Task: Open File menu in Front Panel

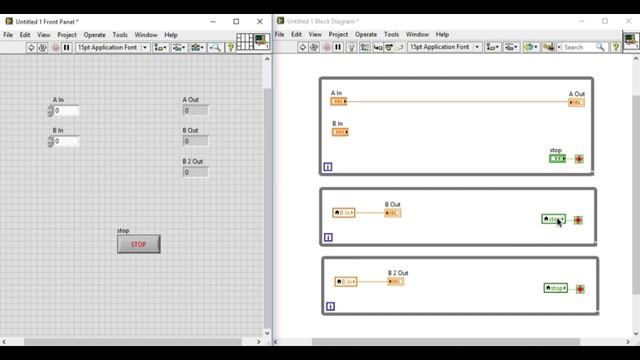Action: [x=8, y=35]
